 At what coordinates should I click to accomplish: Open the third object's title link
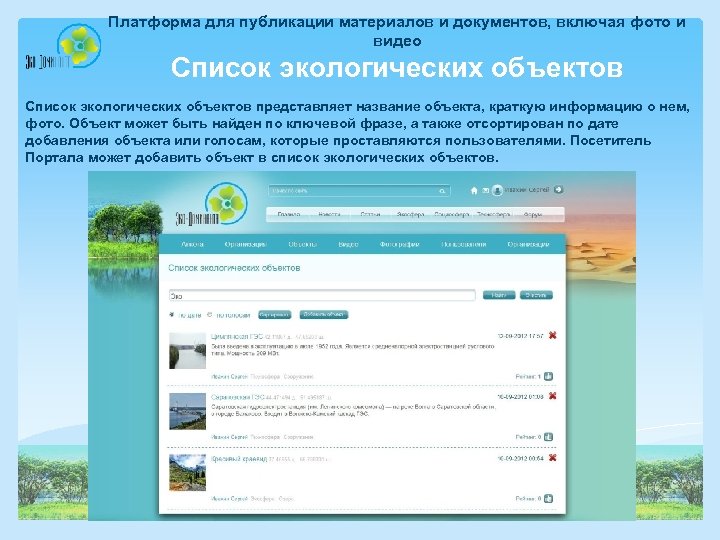click(x=239, y=458)
